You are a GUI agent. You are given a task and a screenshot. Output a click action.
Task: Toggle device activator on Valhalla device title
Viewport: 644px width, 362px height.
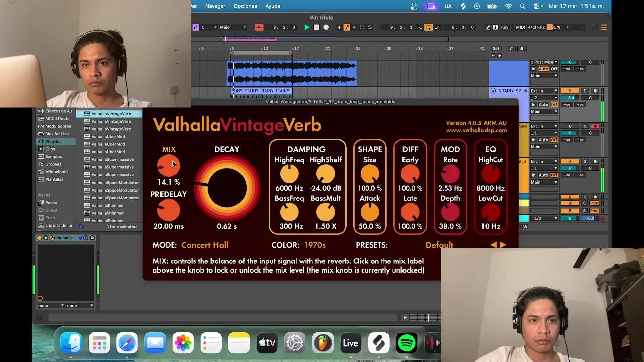(40, 238)
